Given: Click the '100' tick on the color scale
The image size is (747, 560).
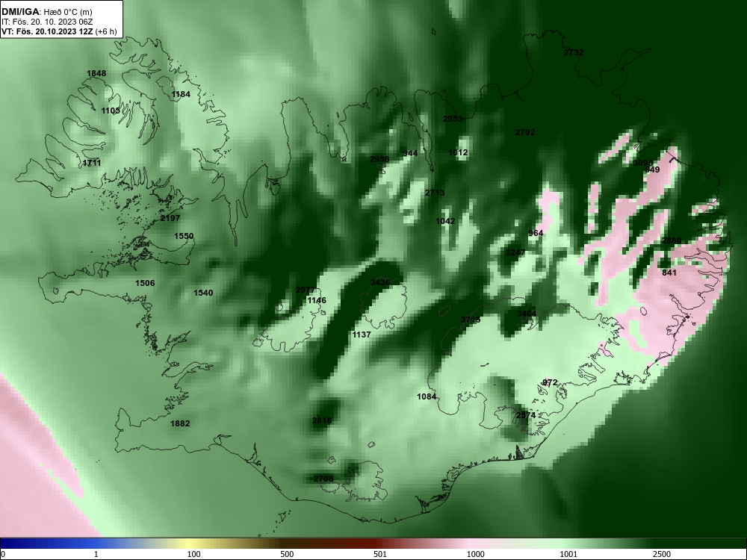Looking at the screenshot, I should pos(194,554).
